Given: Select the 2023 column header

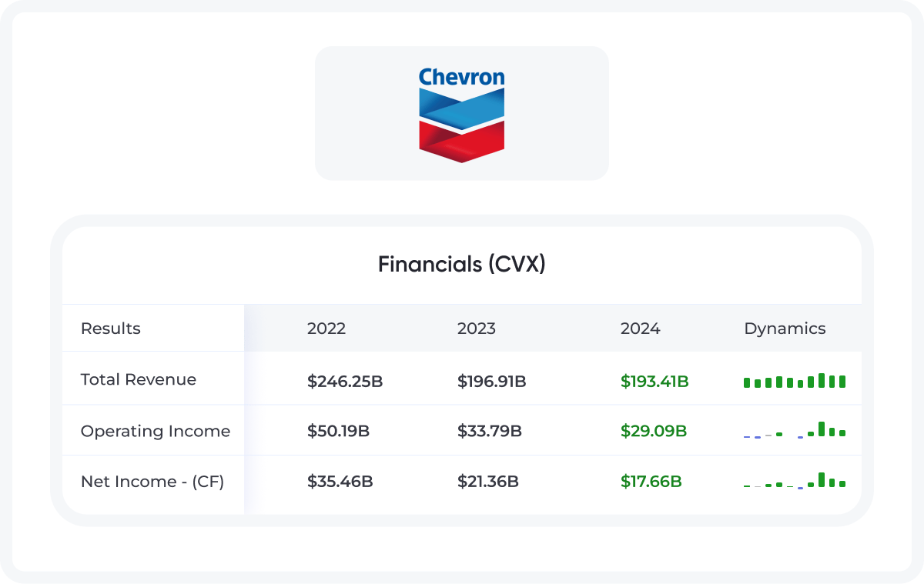Looking at the screenshot, I should pos(477,329).
